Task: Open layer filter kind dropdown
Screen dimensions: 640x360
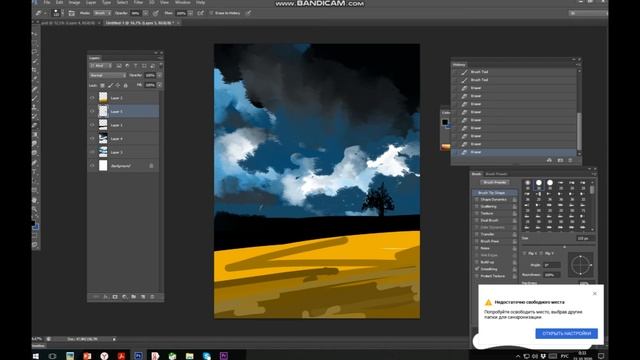Action: point(100,66)
